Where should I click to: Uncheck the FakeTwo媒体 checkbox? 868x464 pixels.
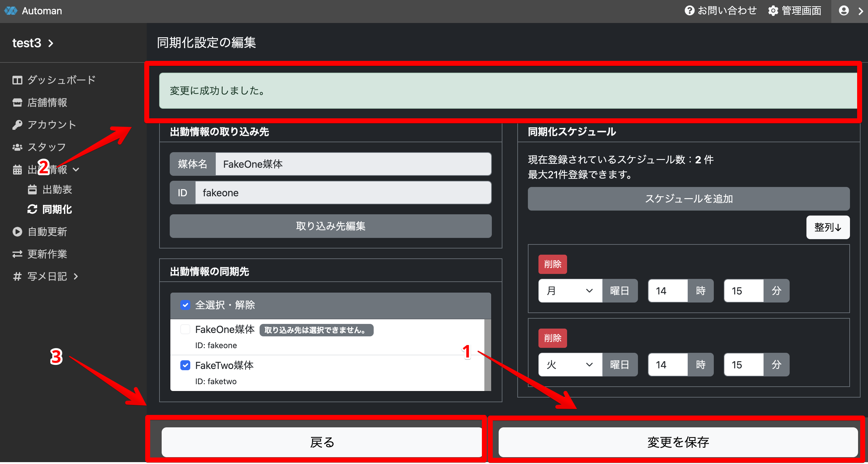coord(185,365)
